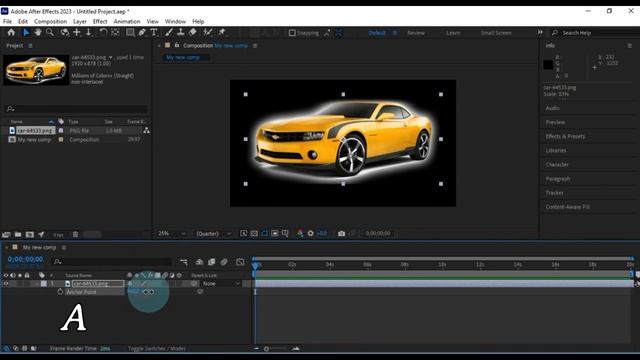
Task: Create a new folder in Project panel
Action: click(x=18, y=234)
